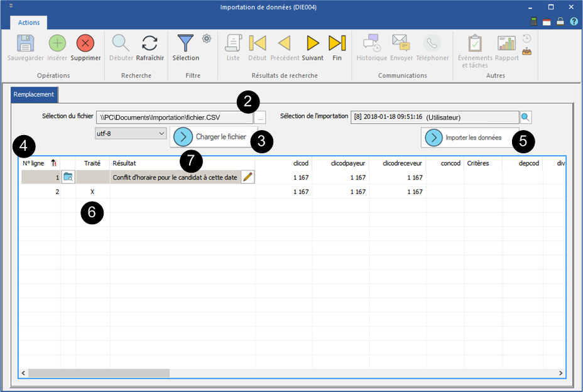Open the help question mark icon
Image resolution: width=583 pixels, height=392 pixels.
(574, 22)
